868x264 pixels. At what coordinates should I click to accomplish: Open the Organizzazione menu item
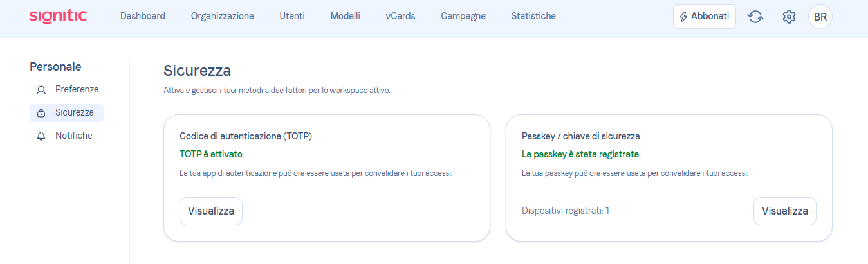pyautogui.click(x=223, y=16)
